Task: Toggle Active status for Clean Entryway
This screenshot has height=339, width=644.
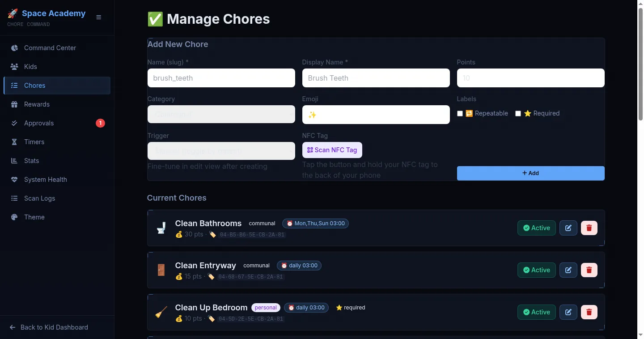Action: (x=537, y=270)
